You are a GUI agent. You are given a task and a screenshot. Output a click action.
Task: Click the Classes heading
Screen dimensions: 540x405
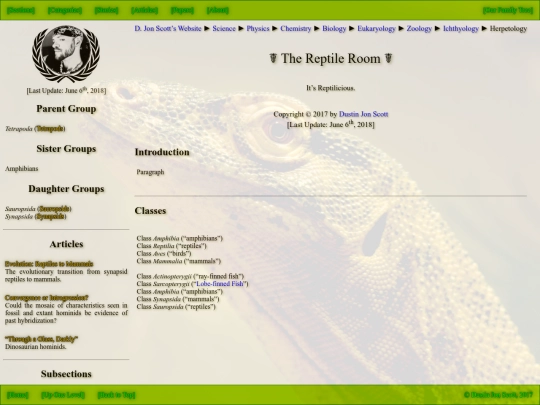click(150, 211)
